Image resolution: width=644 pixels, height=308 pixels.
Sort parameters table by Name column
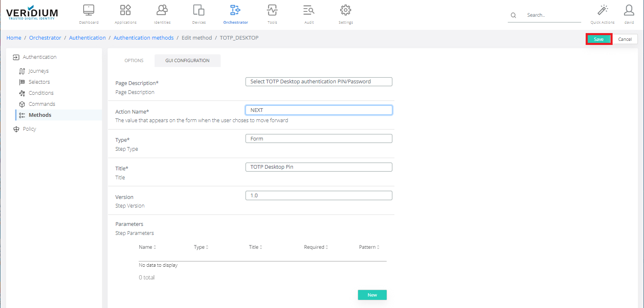[147, 247]
